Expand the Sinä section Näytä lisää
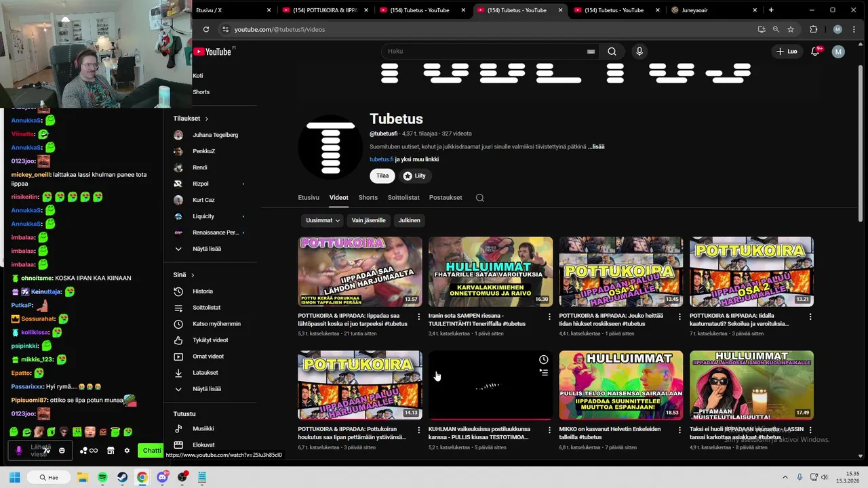The width and height of the screenshot is (868, 488). [207, 389]
